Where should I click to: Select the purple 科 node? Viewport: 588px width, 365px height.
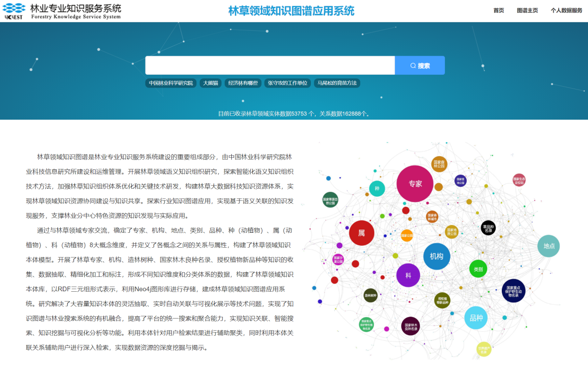(x=408, y=275)
